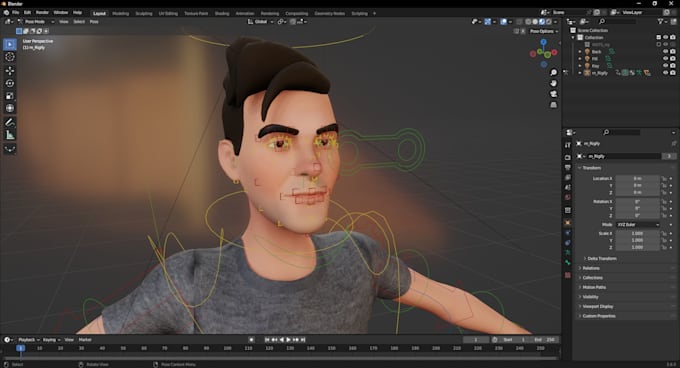
Task: Toggle render camera for m_Rigify
Action: [x=673, y=73]
